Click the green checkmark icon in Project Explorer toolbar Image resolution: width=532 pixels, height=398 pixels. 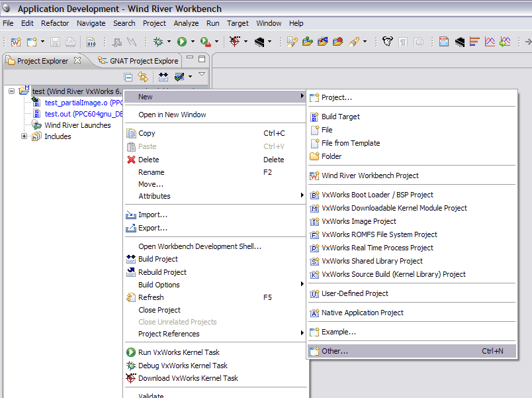click(179, 77)
